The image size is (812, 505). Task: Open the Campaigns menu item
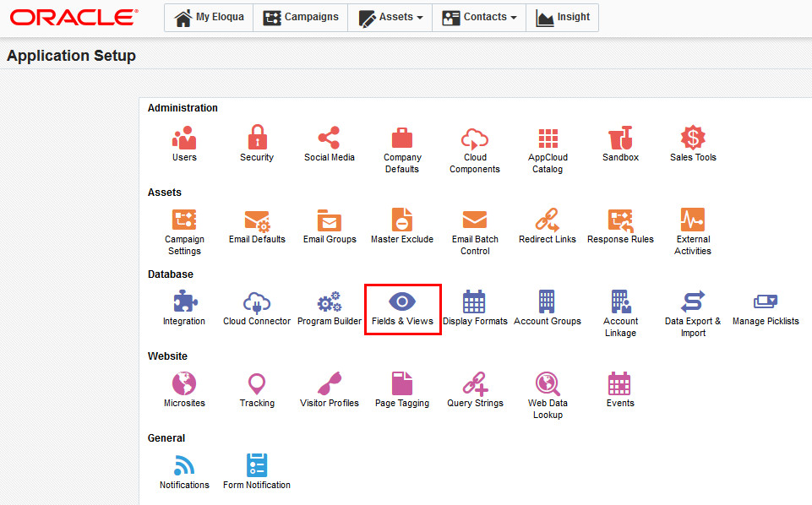[300, 18]
